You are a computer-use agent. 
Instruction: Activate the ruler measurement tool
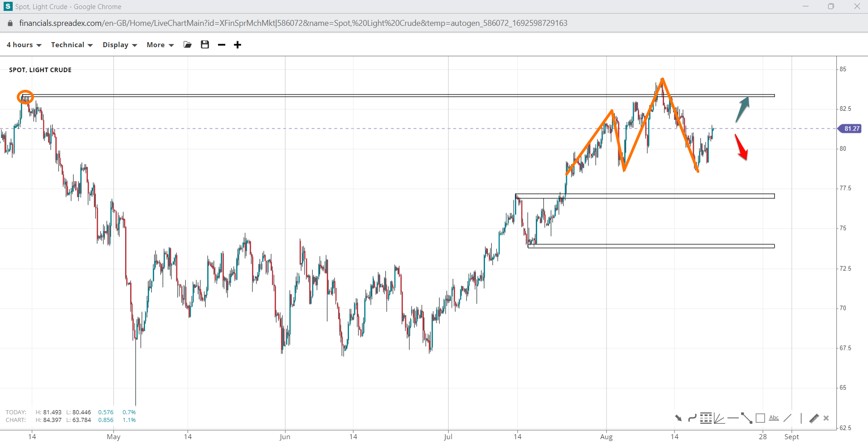pyautogui.click(x=814, y=418)
